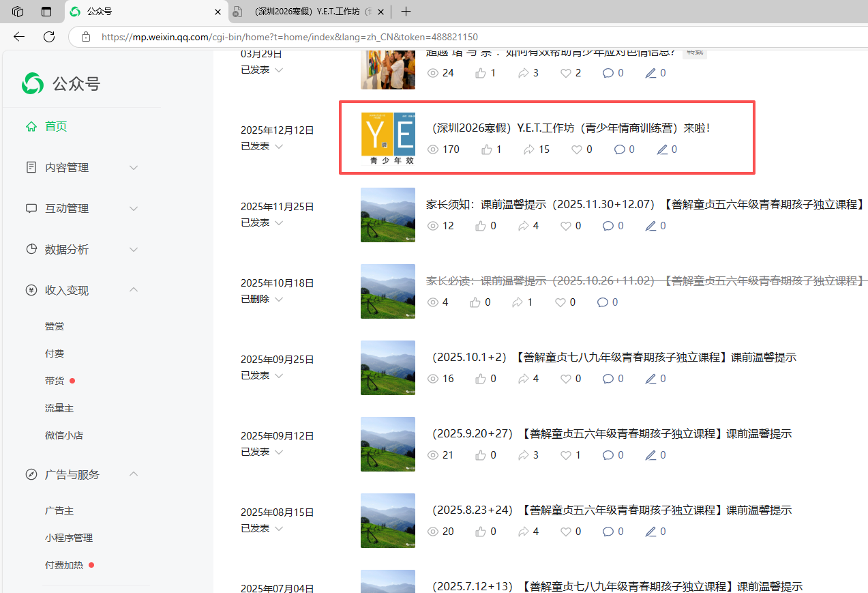868x593 pixels.
Task: Open article (2025.7.12+13) 七八九年级课前温馨提示
Action: 614,586
